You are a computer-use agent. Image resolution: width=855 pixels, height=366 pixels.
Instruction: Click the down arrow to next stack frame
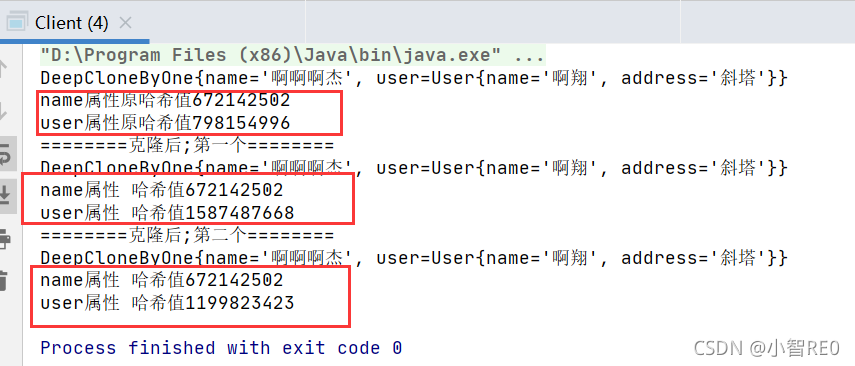[x=3, y=111]
